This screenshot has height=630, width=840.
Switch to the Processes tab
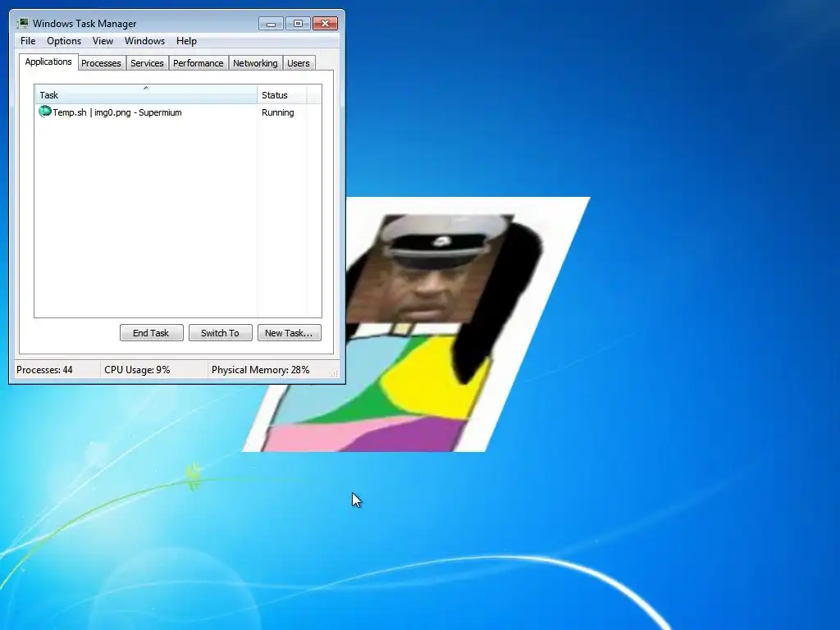coord(101,63)
